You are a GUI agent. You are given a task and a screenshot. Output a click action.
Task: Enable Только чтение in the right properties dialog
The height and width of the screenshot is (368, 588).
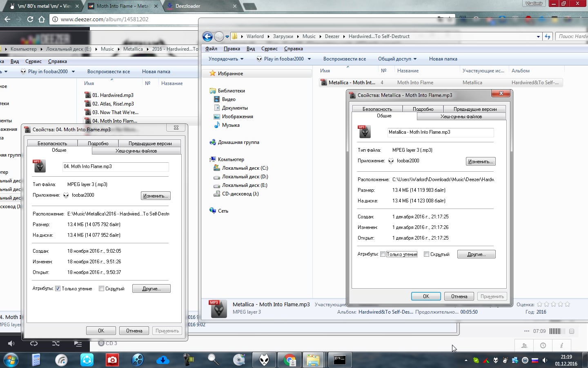383,254
